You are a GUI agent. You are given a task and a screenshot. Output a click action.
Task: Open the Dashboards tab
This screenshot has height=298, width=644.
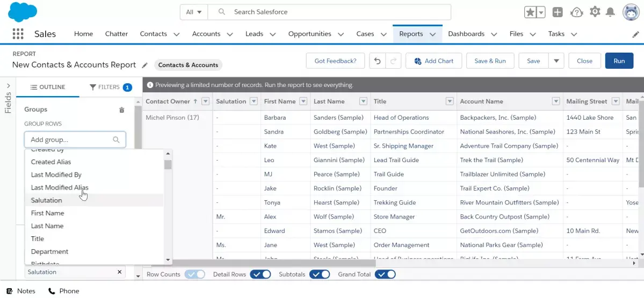466,34
